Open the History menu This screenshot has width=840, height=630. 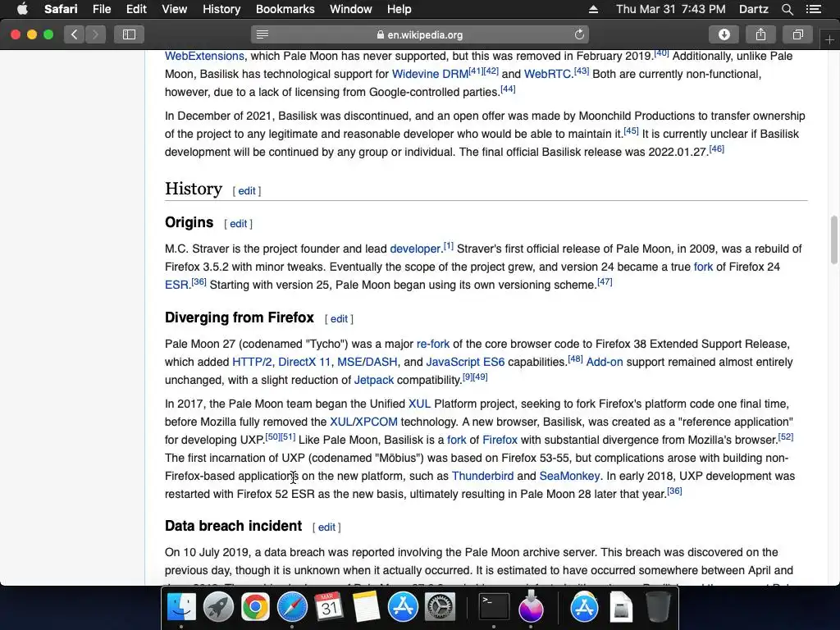tap(221, 9)
